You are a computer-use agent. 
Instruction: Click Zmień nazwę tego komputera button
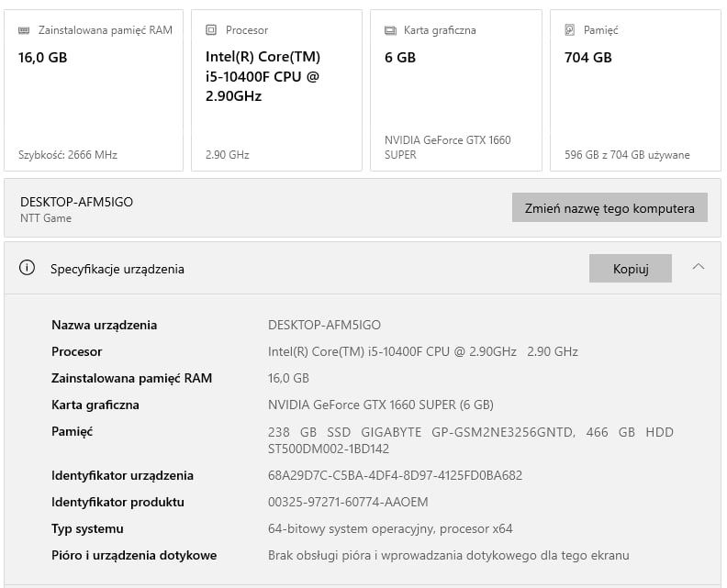(x=610, y=208)
